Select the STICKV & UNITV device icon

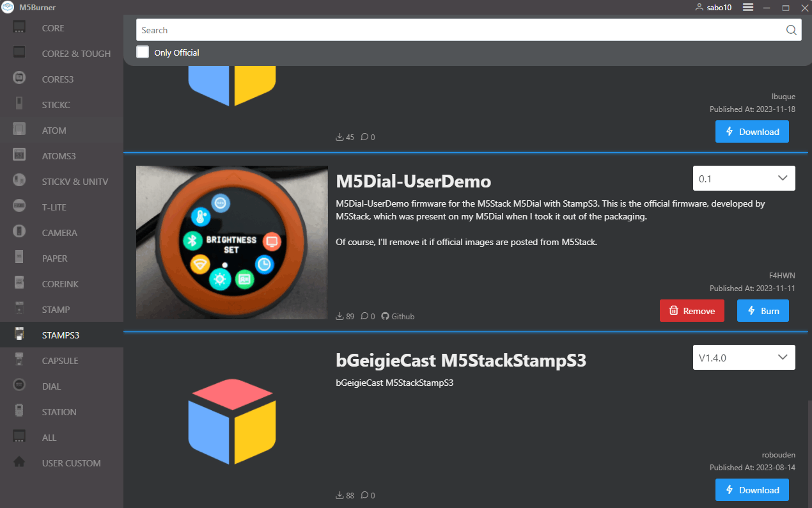coord(19,181)
